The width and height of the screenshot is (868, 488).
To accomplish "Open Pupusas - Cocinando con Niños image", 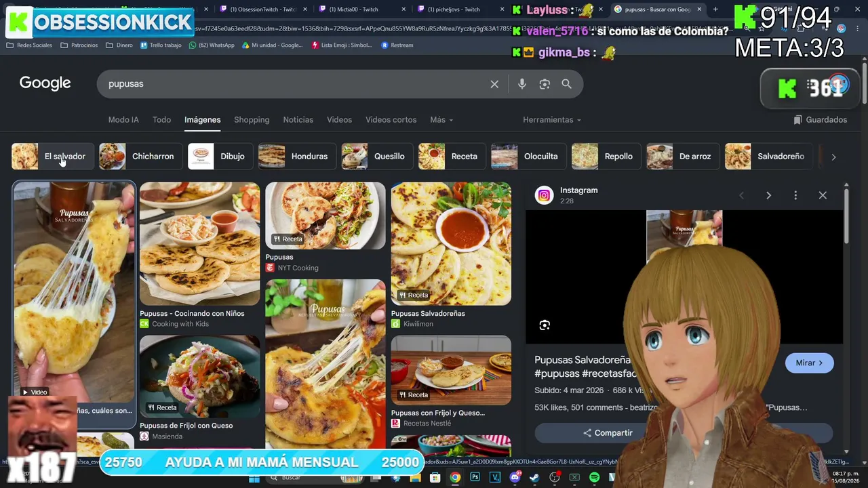I will pos(199,244).
